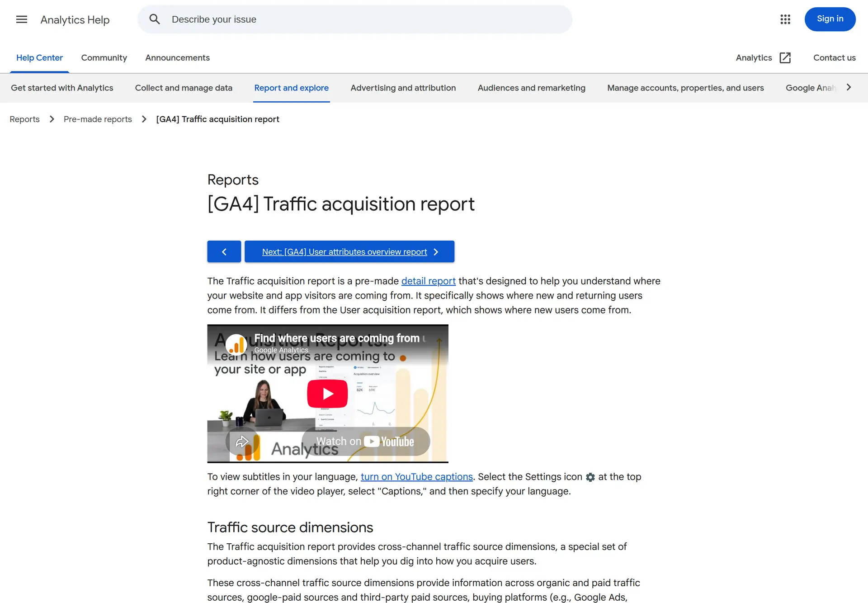Viewport: 868px width, 603px height.
Task: Click the Sign in button
Action: click(x=830, y=19)
